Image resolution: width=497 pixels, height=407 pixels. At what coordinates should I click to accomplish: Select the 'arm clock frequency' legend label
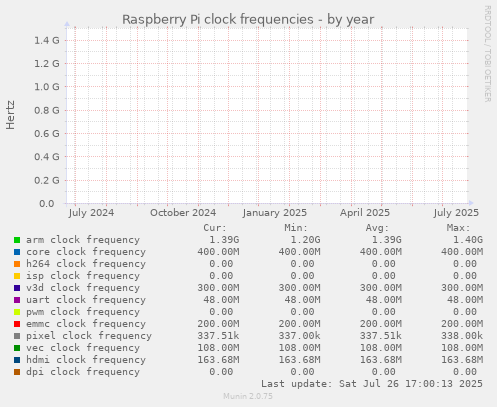tap(83, 240)
